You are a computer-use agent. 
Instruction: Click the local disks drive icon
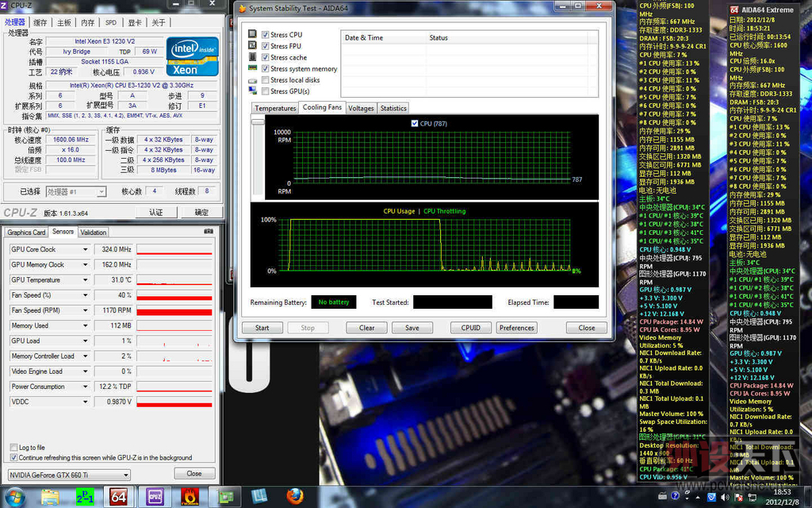252,80
